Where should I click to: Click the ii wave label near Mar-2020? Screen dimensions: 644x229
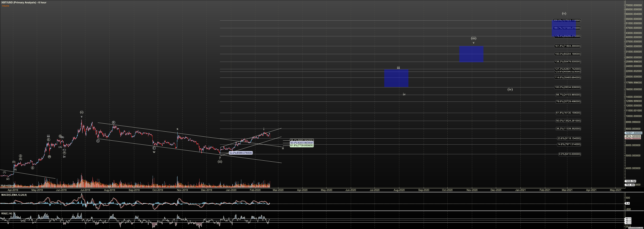[x=283, y=148]
